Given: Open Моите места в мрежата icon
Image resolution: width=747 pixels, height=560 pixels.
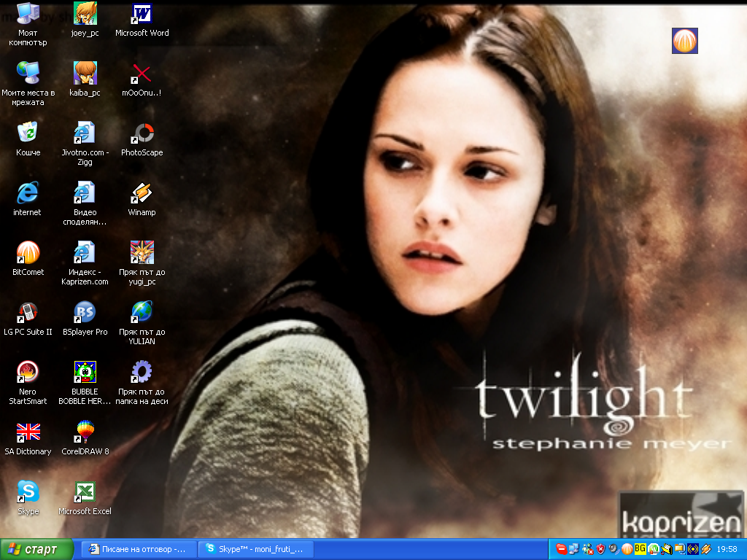Looking at the screenshot, I should (x=28, y=84).
